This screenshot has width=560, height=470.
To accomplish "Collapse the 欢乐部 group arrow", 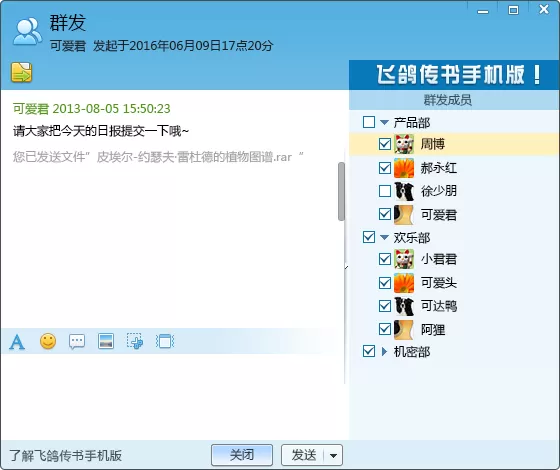I will (384, 238).
